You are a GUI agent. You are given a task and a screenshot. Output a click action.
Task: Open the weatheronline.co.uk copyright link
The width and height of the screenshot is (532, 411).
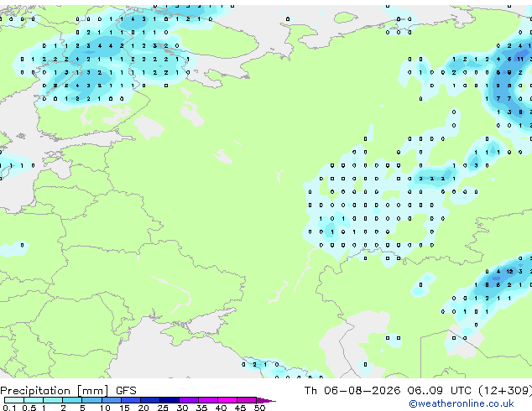(x=462, y=403)
